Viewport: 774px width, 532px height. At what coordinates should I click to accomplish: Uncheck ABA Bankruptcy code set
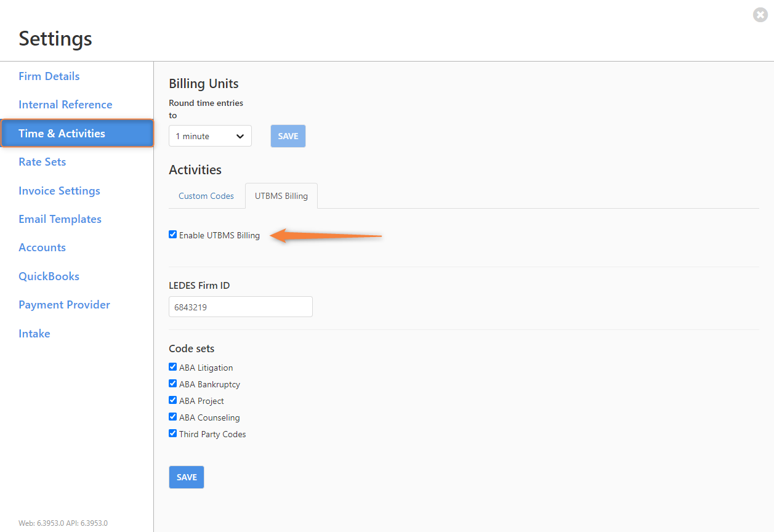point(172,383)
